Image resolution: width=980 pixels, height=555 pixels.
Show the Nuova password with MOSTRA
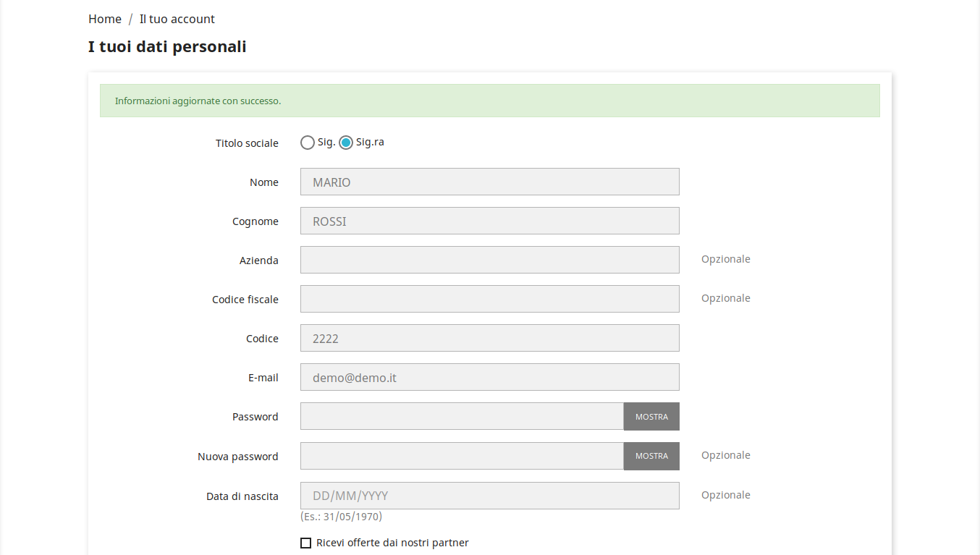pyautogui.click(x=651, y=456)
